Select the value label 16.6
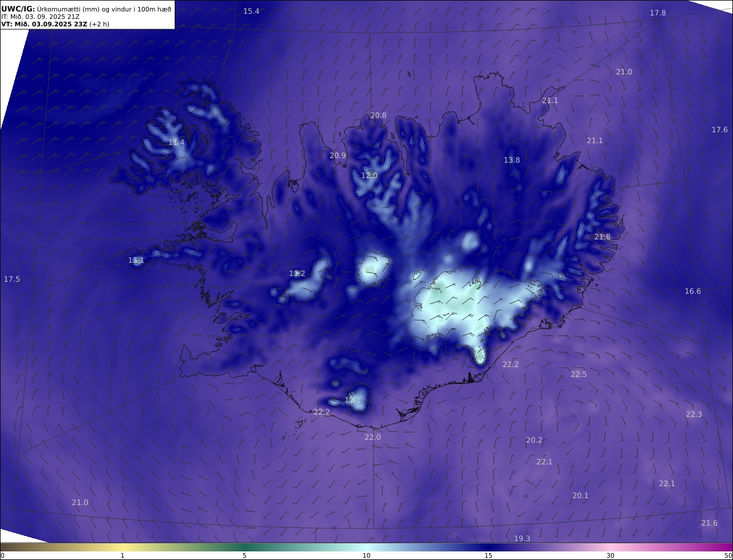The height and width of the screenshot is (560, 733). tap(693, 291)
